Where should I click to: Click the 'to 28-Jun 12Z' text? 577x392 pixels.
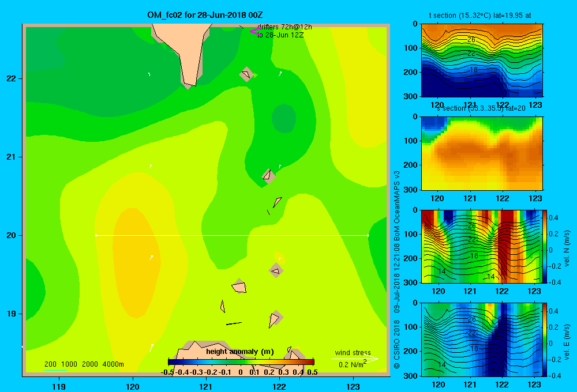point(280,35)
